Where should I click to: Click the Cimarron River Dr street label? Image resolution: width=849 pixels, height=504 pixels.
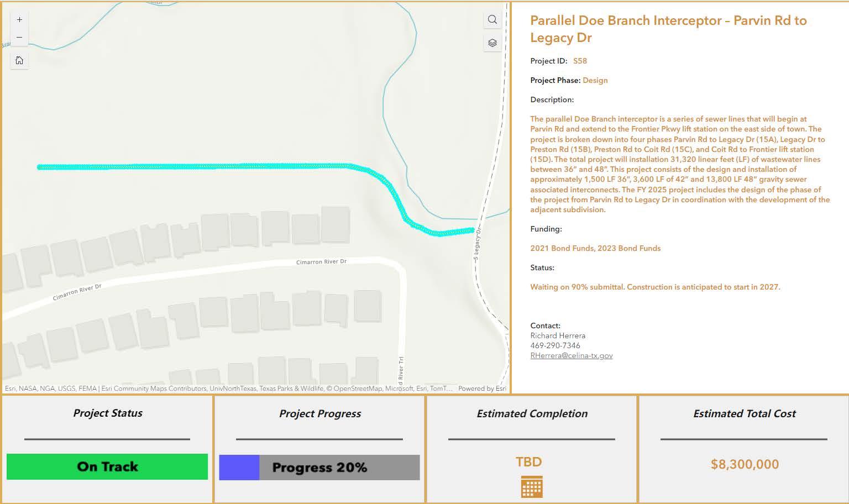(321, 261)
